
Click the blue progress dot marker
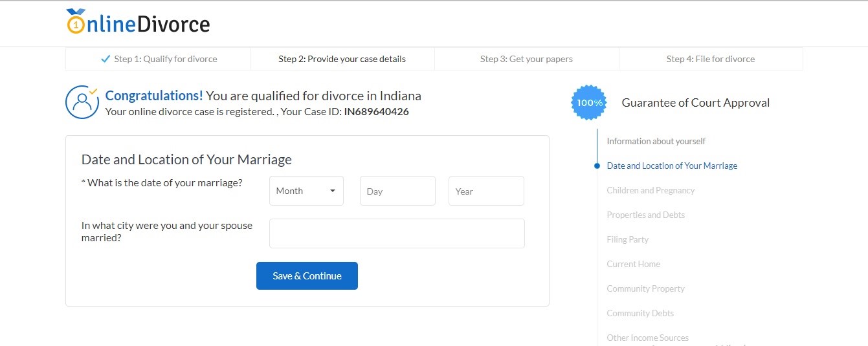point(597,166)
